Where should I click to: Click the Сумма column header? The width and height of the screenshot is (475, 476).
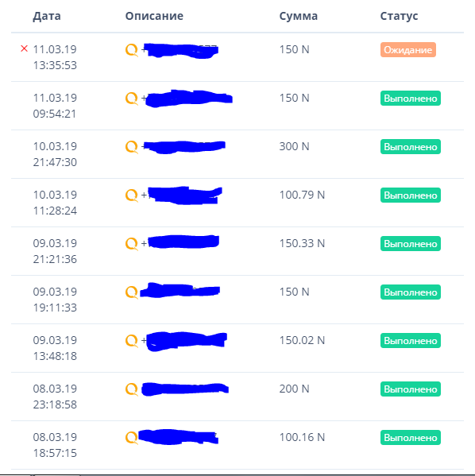click(x=299, y=16)
